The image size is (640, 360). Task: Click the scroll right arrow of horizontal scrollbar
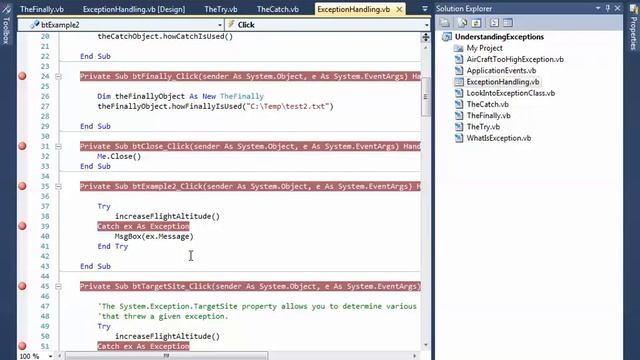(x=415, y=356)
